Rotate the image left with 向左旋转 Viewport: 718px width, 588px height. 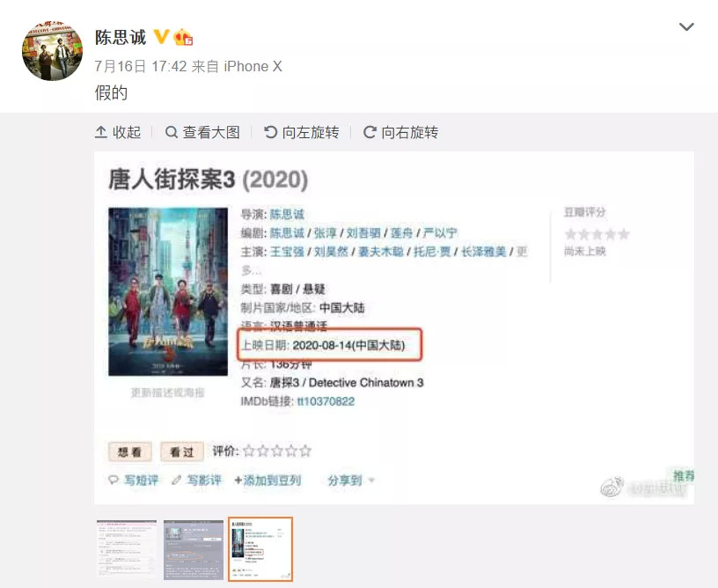pyautogui.click(x=302, y=132)
